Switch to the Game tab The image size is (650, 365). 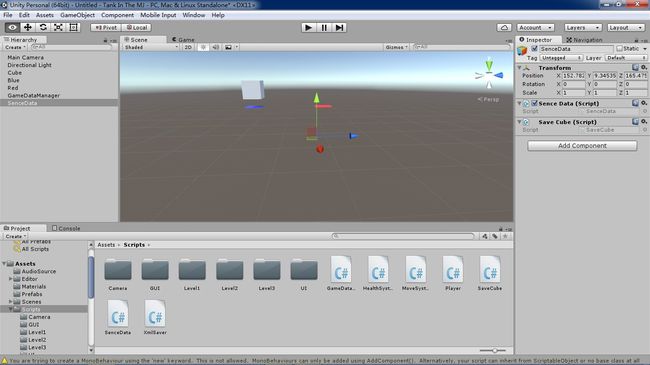click(183, 39)
